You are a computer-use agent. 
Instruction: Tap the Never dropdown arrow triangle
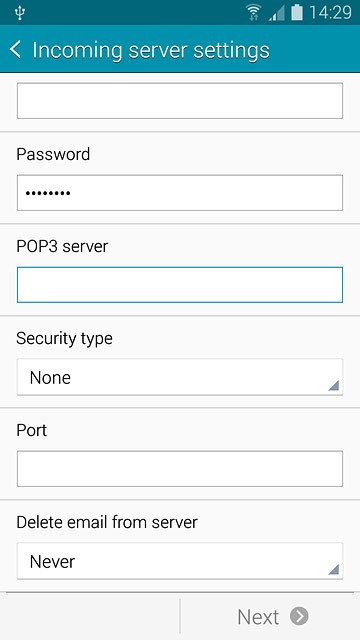[333, 569]
